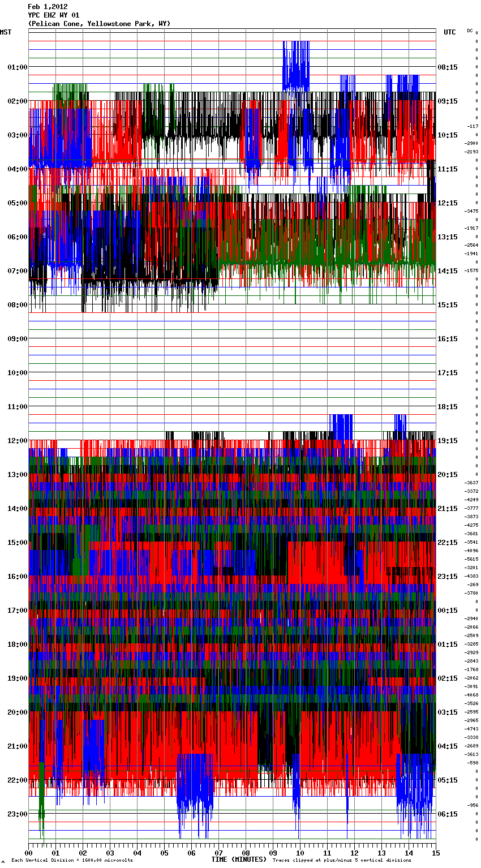Click the DC offset value '-598'
The height and width of the screenshot is (868, 481).
472,763
